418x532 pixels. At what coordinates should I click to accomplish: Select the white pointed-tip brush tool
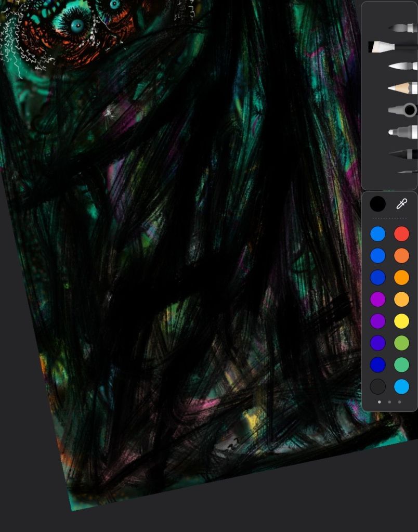pyautogui.click(x=403, y=67)
